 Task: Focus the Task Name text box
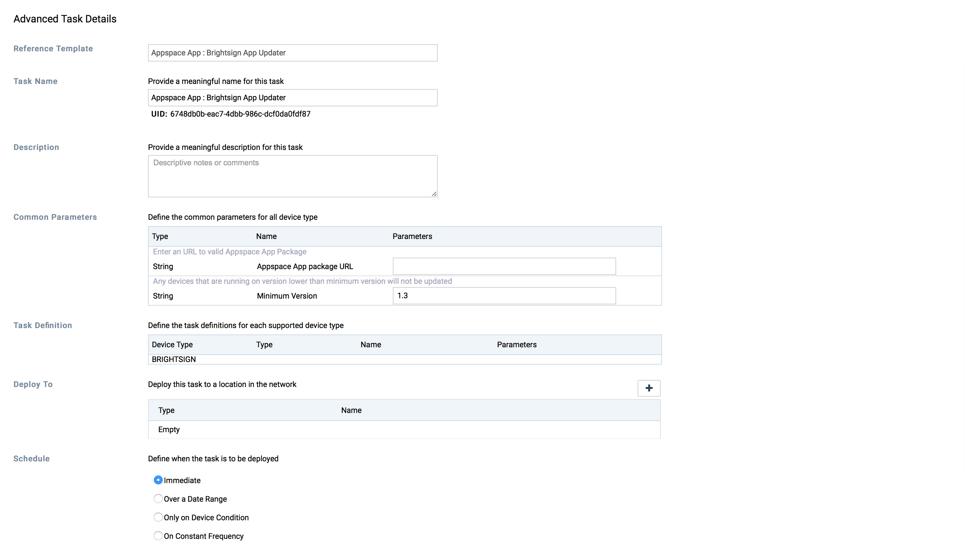[x=293, y=98]
